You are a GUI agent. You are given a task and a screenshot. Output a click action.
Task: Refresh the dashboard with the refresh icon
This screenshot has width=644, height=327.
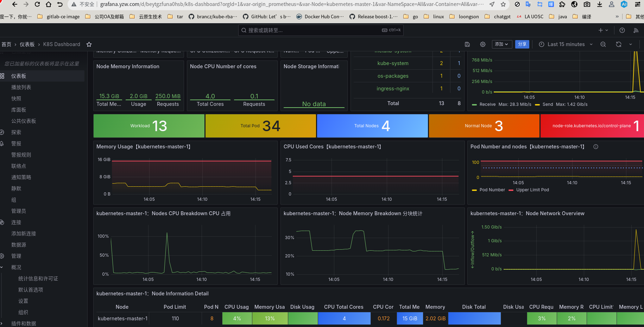pos(618,44)
